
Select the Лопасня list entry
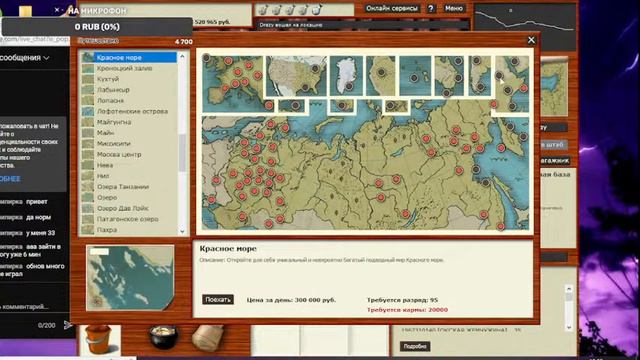(x=129, y=100)
